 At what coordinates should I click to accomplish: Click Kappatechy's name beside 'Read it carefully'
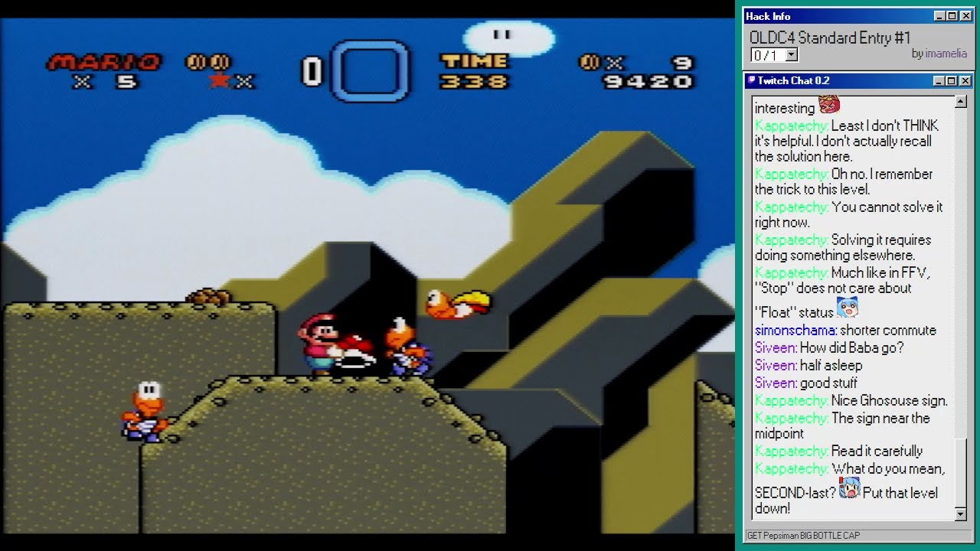tap(792, 451)
